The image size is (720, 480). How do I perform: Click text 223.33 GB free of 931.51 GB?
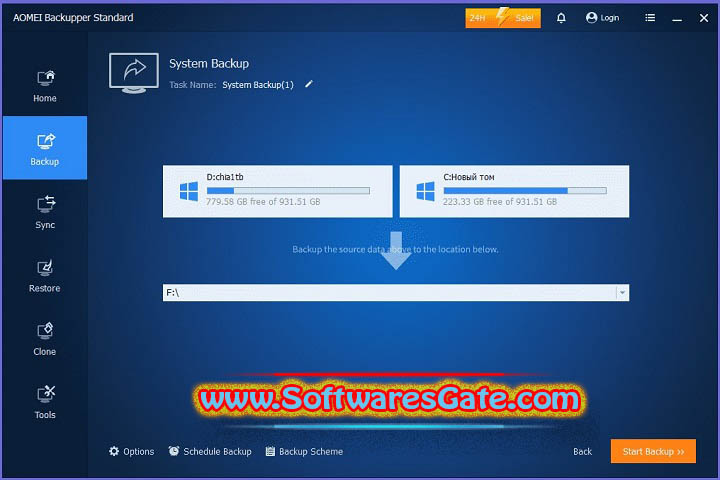[500, 202]
